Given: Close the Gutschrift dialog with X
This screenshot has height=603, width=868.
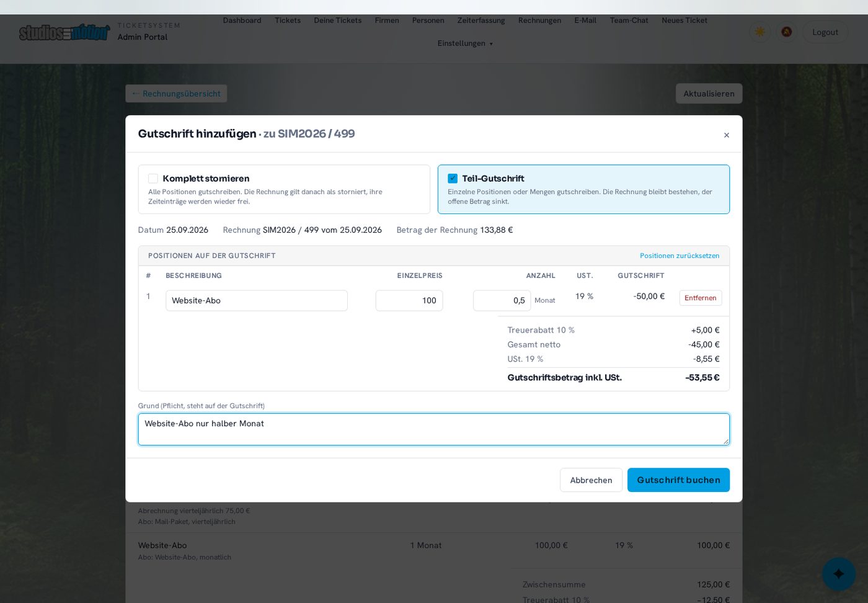Looking at the screenshot, I should (x=727, y=135).
